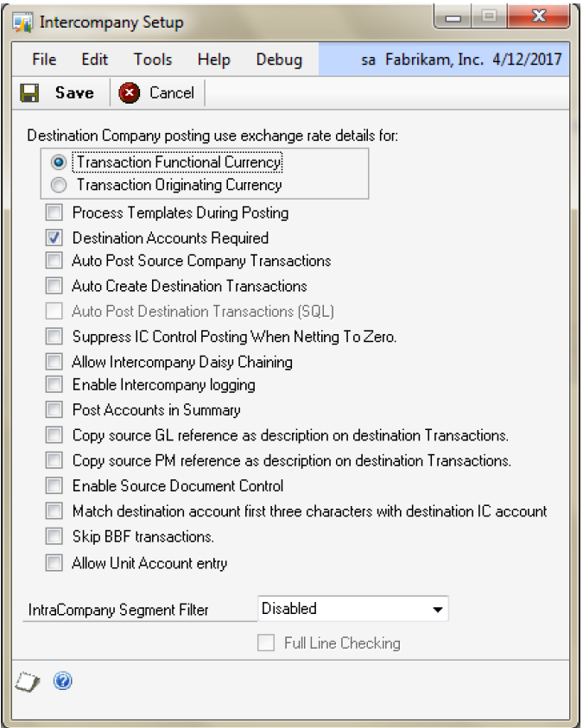
Task: Click the blue Help question mark icon
Action: [x=62, y=681]
